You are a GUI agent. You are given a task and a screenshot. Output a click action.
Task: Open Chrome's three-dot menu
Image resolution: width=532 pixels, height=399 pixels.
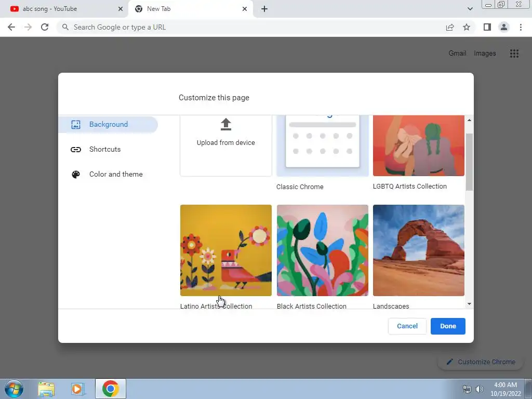(x=521, y=27)
